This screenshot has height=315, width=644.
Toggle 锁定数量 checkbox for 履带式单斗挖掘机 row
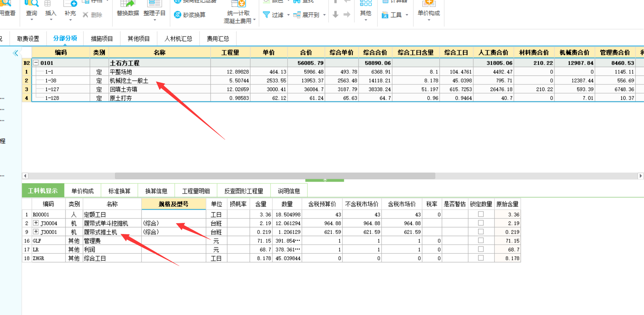coord(481,223)
